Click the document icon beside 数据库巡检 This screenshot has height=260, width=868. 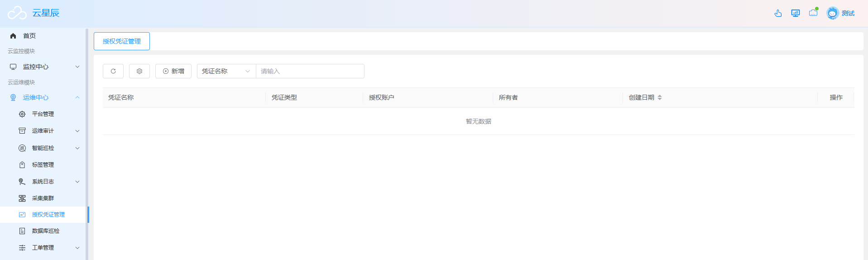tap(22, 231)
